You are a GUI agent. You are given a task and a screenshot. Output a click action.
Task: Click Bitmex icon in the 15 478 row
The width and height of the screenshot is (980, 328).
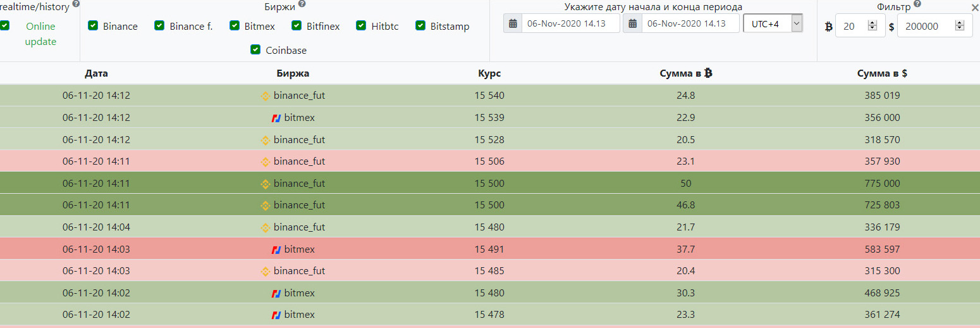(x=276, y=315)
